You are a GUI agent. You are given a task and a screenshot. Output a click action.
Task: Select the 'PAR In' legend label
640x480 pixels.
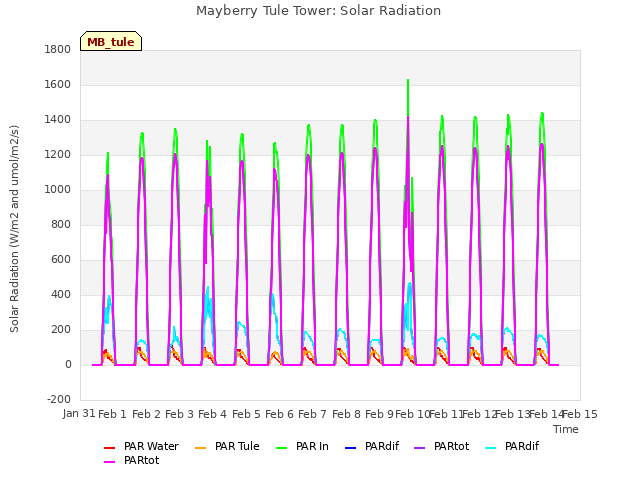coord(312,446)
